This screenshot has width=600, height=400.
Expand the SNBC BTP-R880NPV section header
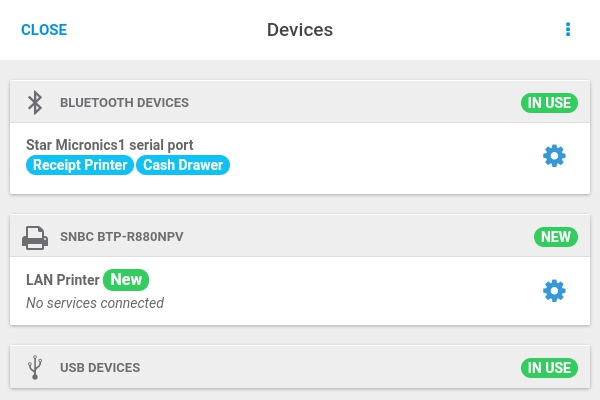tap(300, 236)
